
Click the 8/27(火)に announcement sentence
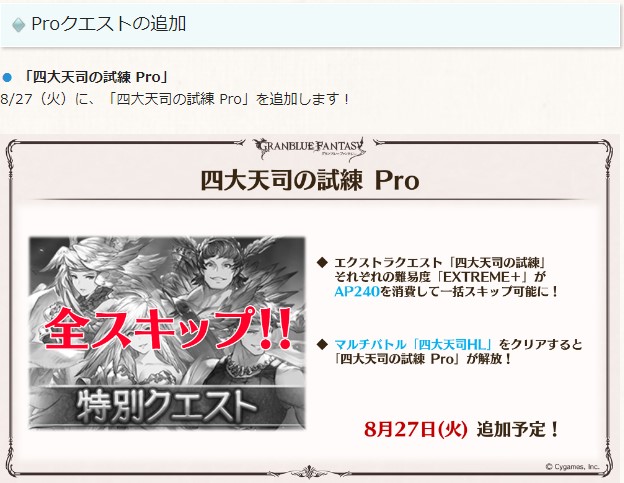pyautogui.click(x=175, y=99)
